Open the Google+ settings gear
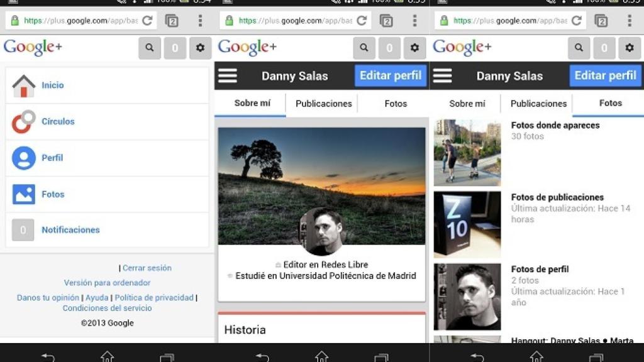The height and width of the screenshot is (362, 644). [199, 48]
